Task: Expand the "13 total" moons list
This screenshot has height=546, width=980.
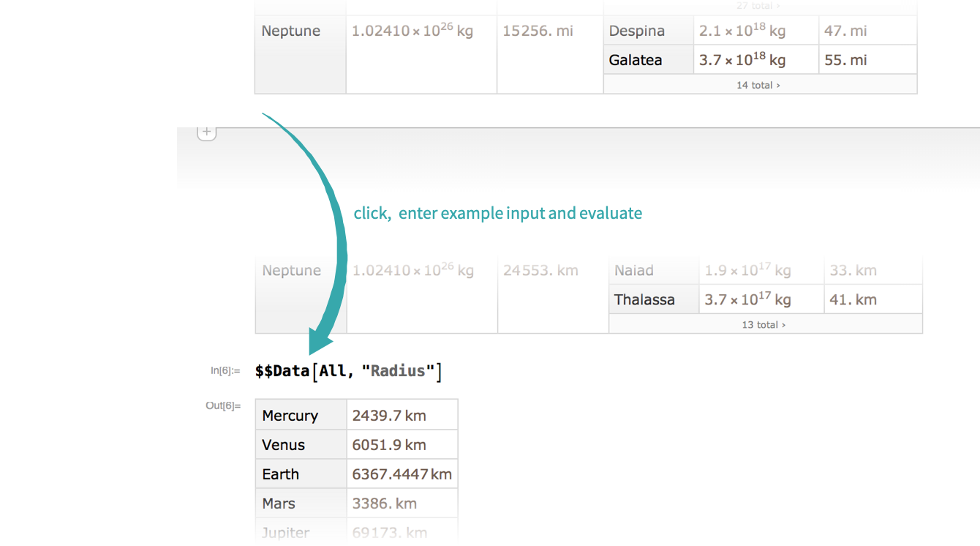Action: coord(764,324)
